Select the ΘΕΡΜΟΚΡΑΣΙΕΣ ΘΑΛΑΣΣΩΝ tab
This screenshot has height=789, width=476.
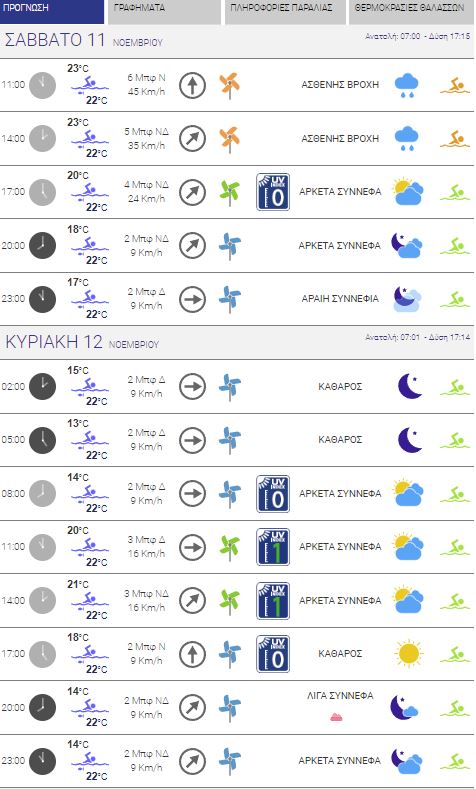click(412, 12)
